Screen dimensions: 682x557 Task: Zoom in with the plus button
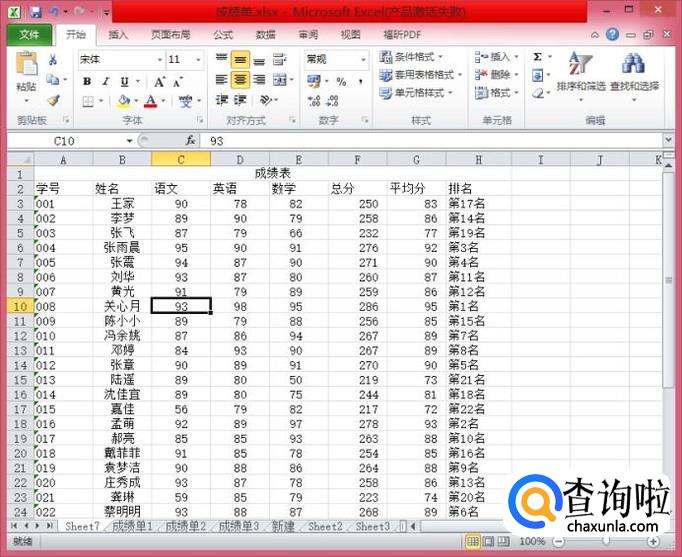click(652, 542)
